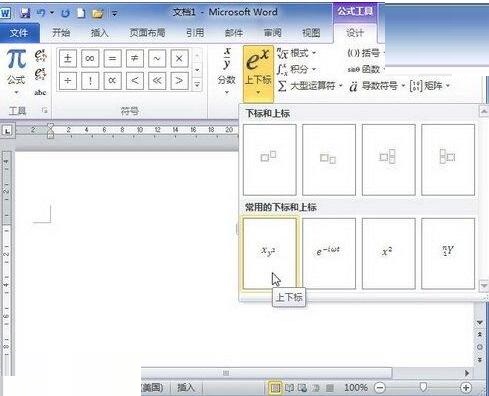489x396 pixels.
Task: Click the 100% zoom level
Action: [356, 387]
